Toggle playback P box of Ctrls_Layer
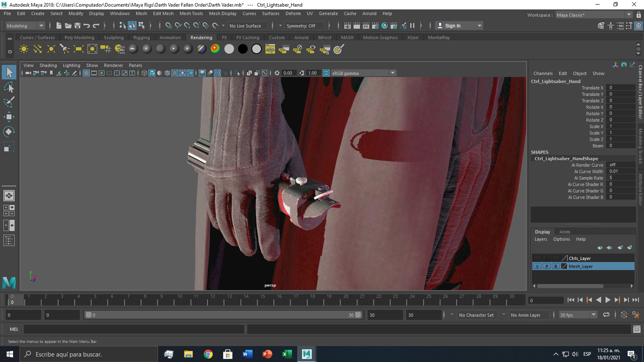The image size is (644, 362). click(x=547, y=258)
